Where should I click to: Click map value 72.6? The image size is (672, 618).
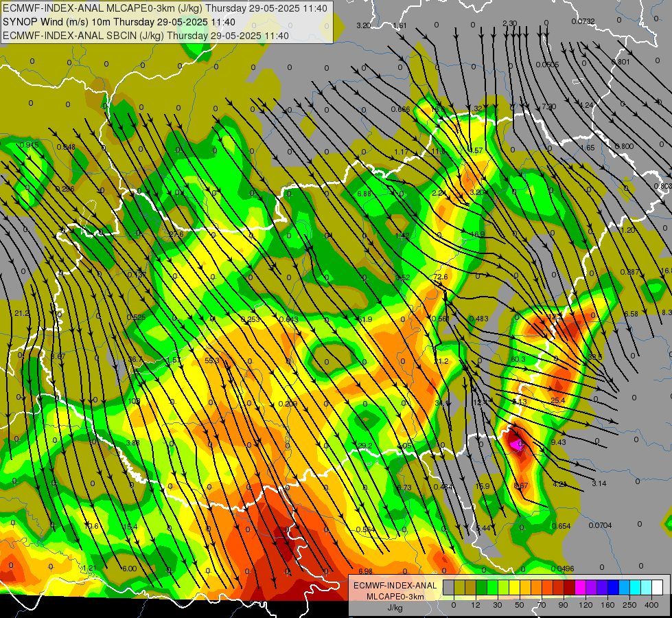[x=440, y=277]
